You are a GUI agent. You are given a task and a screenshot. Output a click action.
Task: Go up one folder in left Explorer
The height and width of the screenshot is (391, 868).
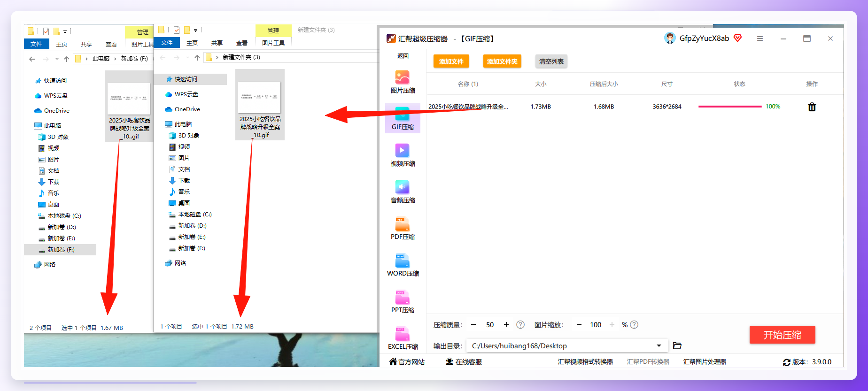click(67, 59)
